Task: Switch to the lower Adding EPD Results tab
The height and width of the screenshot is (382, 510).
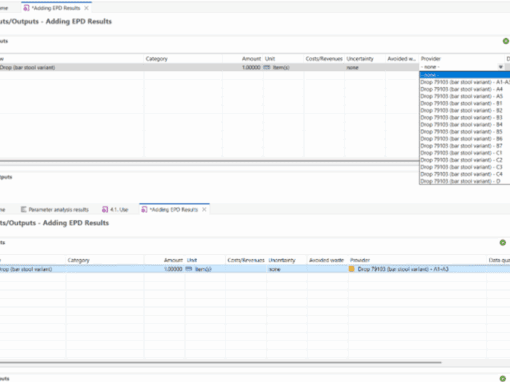Action: tap(174, 209)
